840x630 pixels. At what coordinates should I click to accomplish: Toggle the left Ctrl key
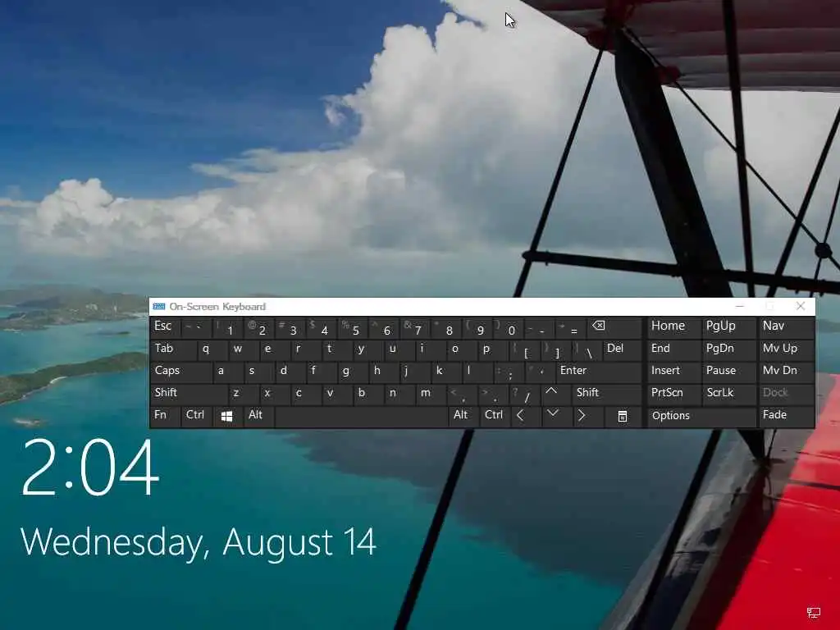[x=196, y=416]
